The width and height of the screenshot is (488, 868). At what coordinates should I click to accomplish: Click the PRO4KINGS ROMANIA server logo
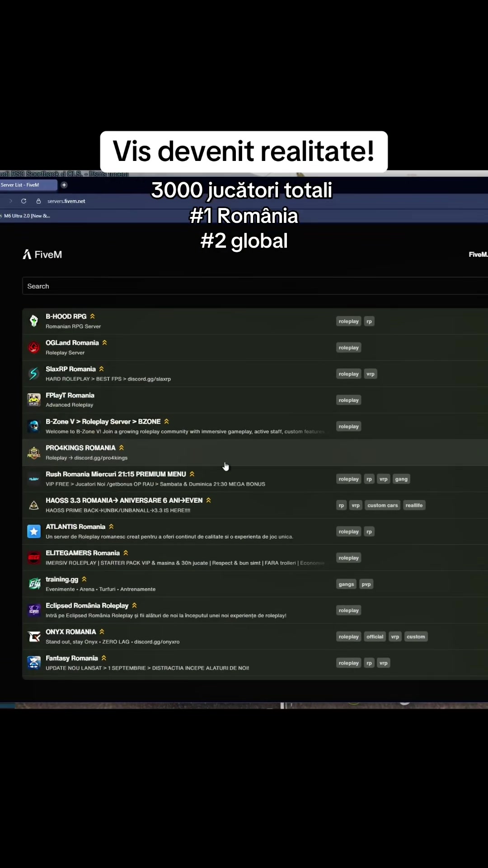tap(34, 453)
